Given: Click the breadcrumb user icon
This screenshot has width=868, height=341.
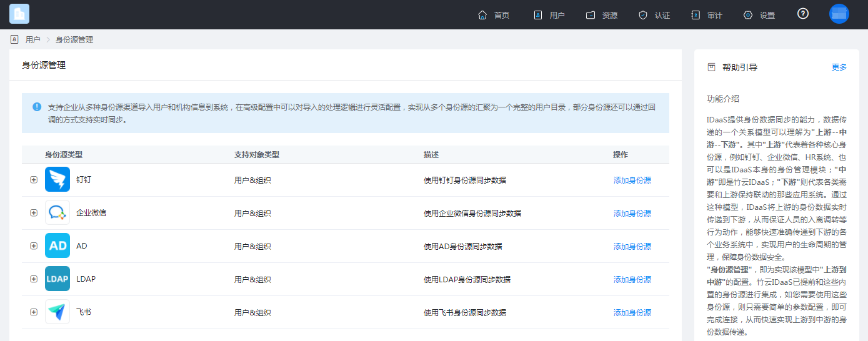Looking at the screenshot, I should tap(14, 39).
